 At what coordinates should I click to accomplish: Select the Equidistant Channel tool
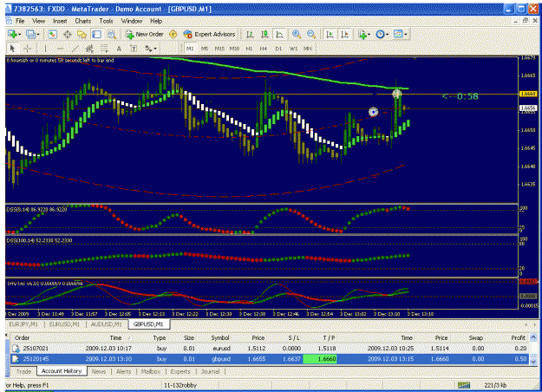[x=89, y=49]
